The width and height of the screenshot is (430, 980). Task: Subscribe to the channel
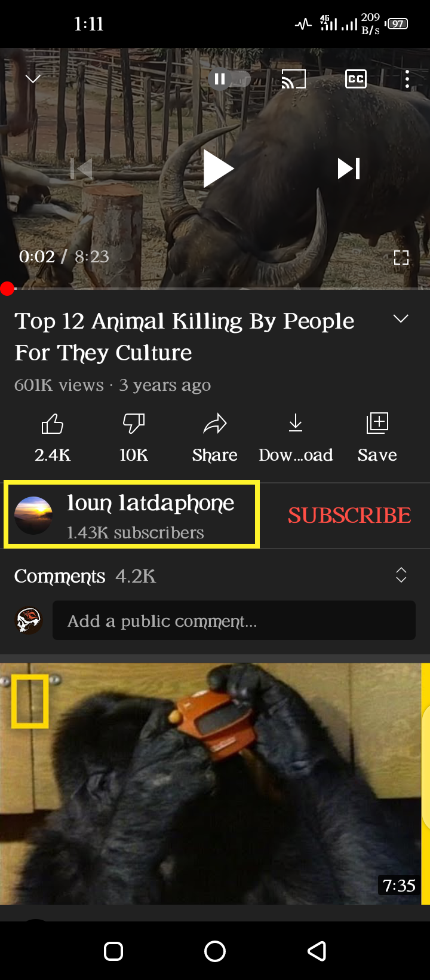349,515
